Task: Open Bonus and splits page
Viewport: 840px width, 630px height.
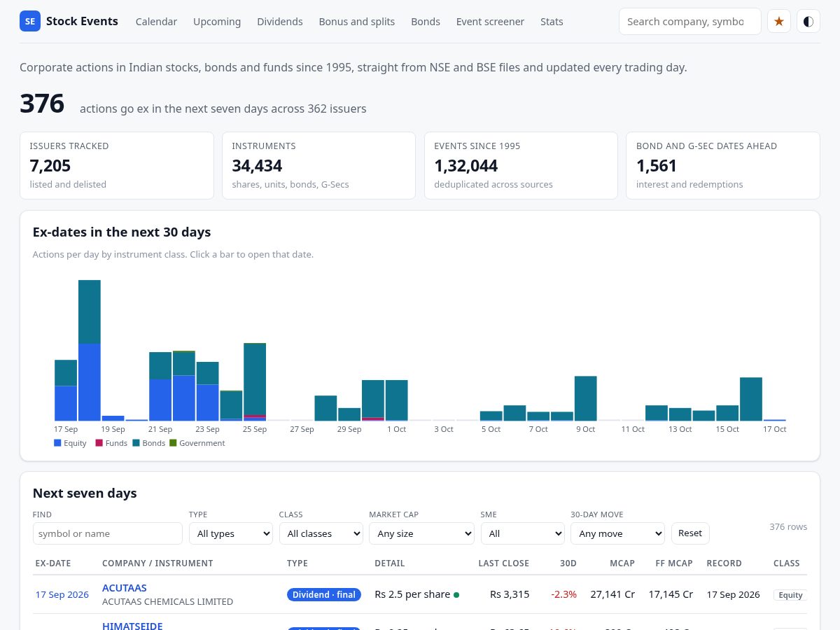Action: (357, 22)
